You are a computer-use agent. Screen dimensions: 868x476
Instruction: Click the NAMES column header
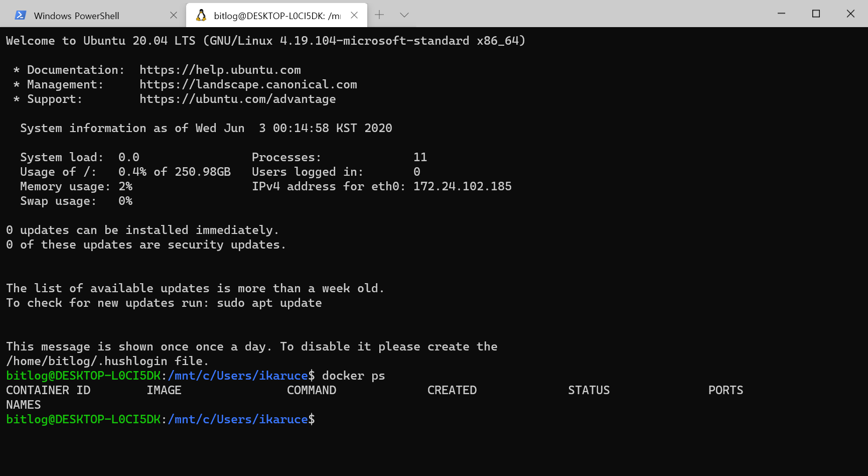pyautogui.click(x=24, y=405)
